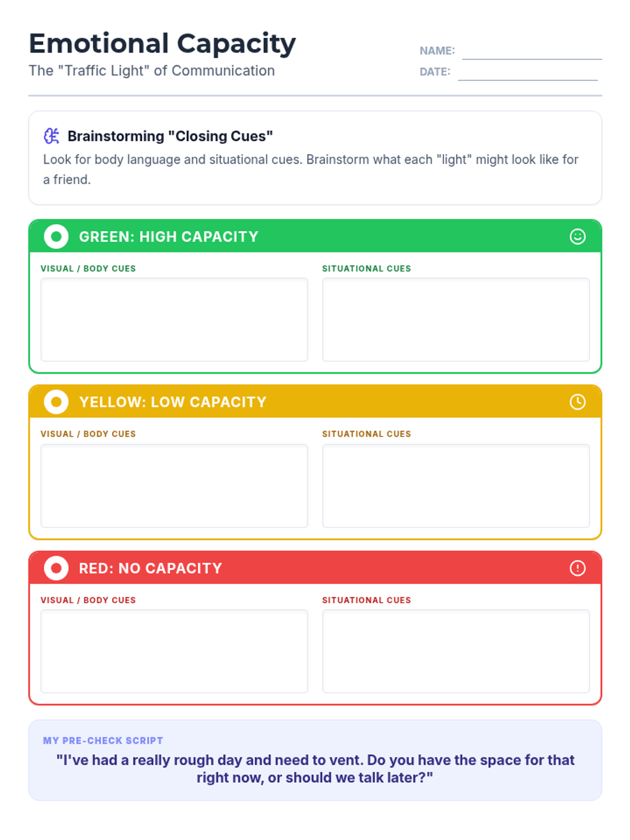Select the red traffic light circle
The width and height of the screenshot is (630, 840).
[56, 568]
